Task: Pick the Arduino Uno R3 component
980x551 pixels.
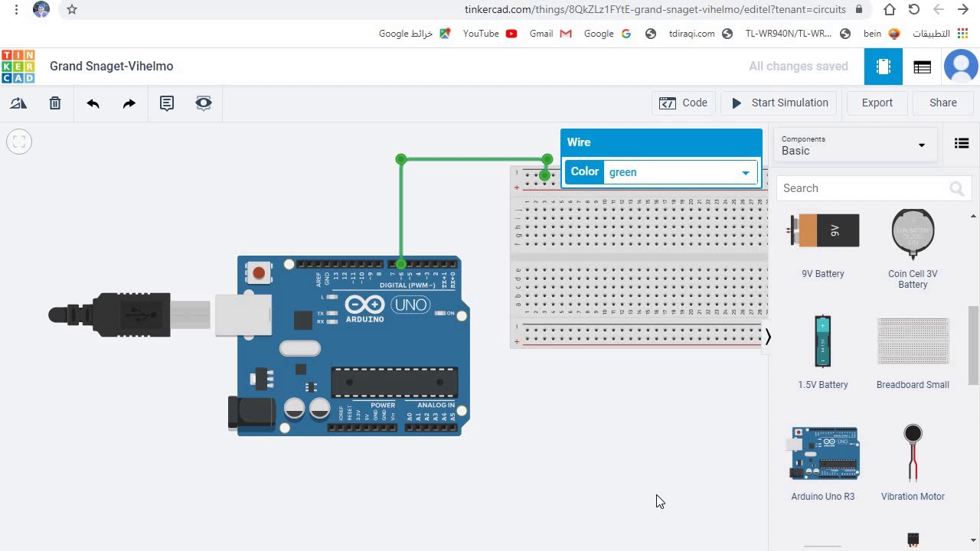Action: coord(823,464)
